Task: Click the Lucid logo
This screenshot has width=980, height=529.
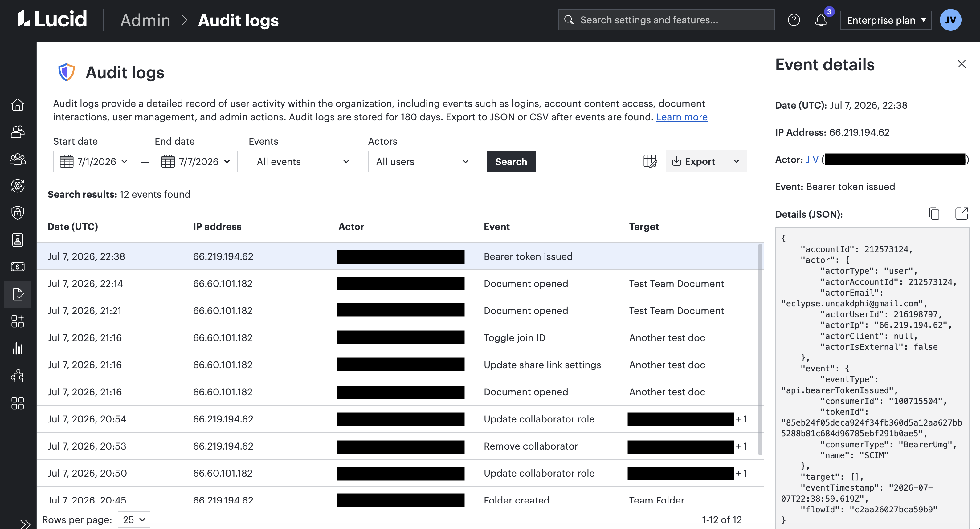Action: click(52, 19)
